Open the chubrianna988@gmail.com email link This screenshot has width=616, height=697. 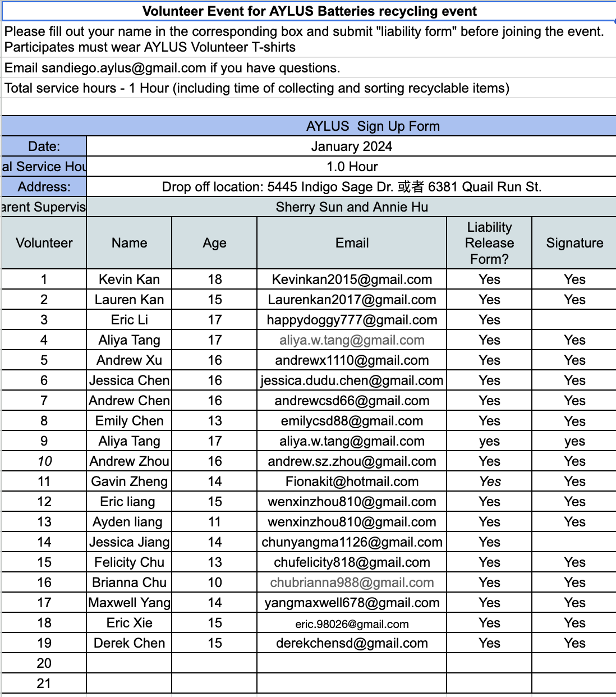tap(352, 583)
